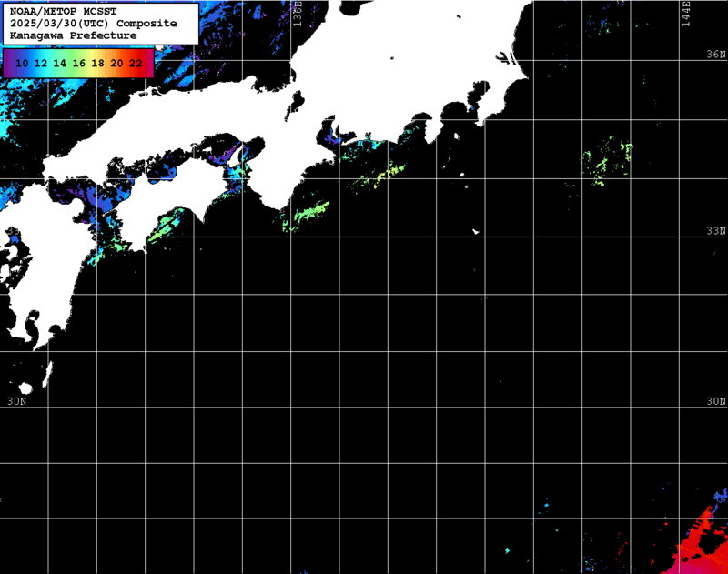Image resolution: width=728 pixels, height=574 pixels.
Task: Click the "22" value on the color scale
Action: pyautogui.click(x=136, y=63)
